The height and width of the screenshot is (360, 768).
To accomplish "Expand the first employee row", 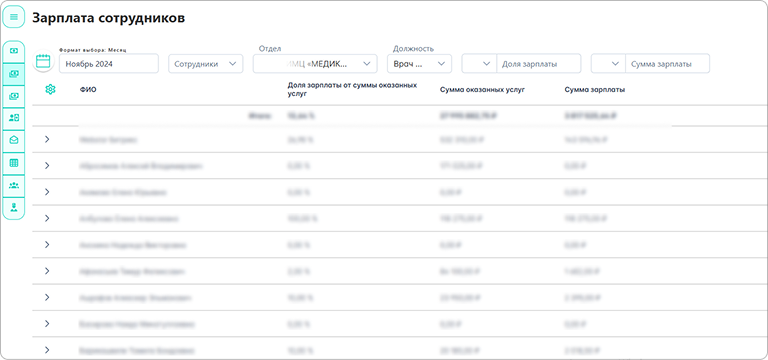I will (47, 139).
